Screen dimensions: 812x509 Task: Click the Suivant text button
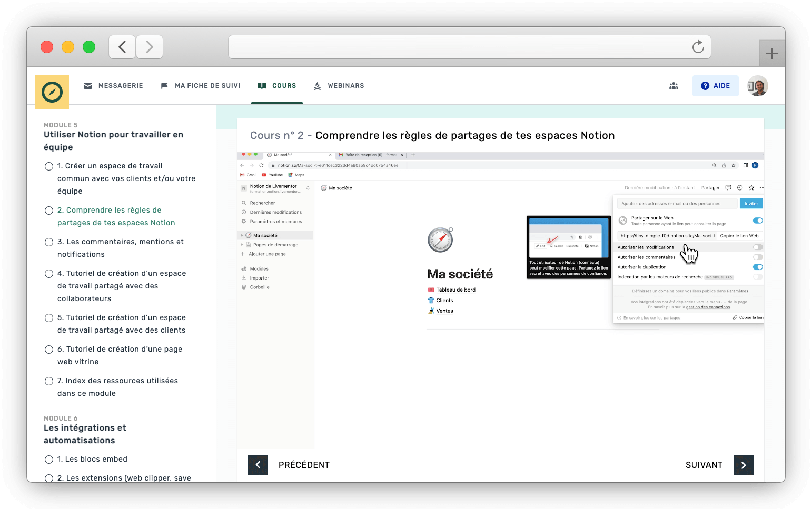[x=704, y=465]
